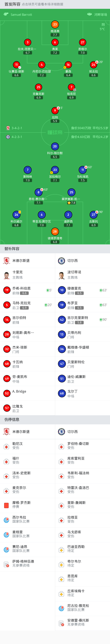Click the red card icon beside 摩根-罗杰斯
Image resolution: width=110 pixels, height=644 pixels.
coord(6,505)
